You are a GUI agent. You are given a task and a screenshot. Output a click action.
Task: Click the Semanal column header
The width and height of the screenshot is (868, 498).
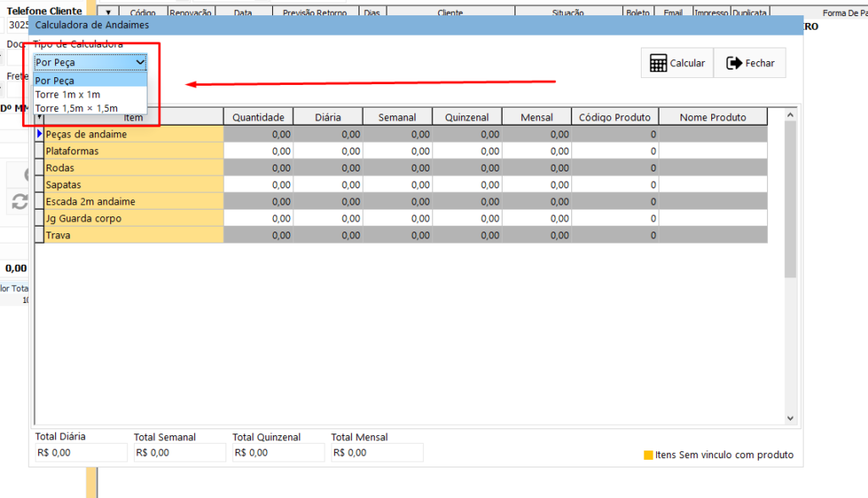click(398, 117)
